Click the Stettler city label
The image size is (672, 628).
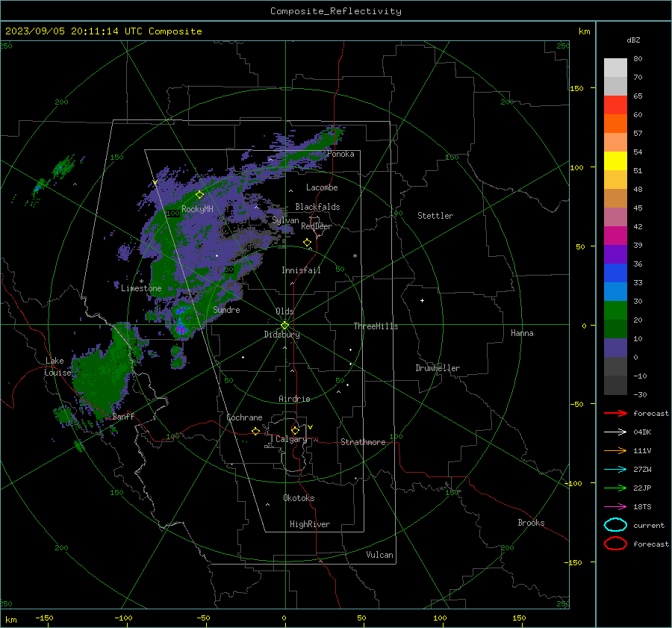[x=435, y=216]
